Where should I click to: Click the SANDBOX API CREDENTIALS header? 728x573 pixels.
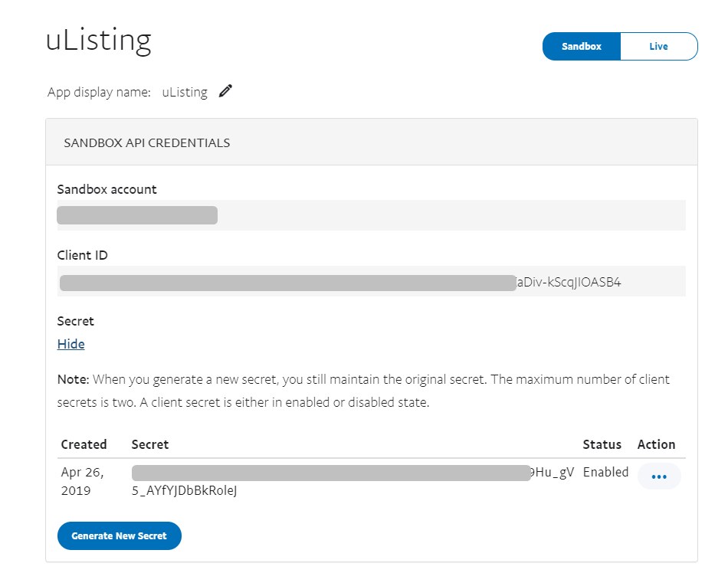tap(146, 142)
